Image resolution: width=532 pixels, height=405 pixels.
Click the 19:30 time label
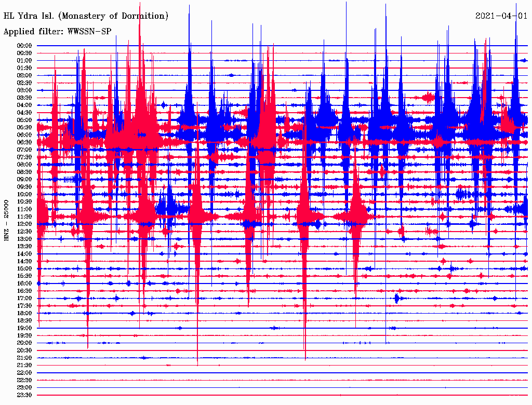24,336
